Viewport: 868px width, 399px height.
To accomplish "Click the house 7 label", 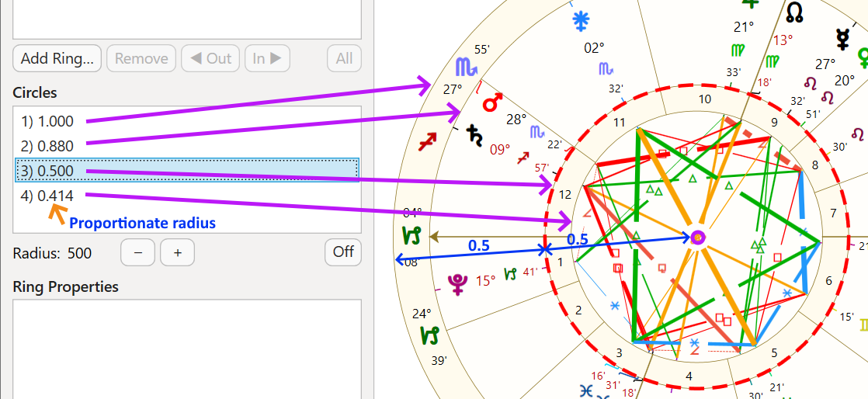I will 833,213.
